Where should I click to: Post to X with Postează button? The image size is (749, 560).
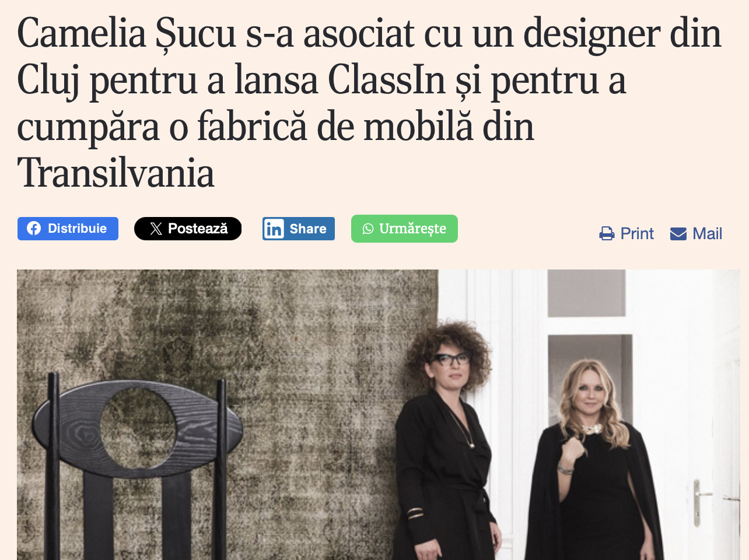coord(188,229)
